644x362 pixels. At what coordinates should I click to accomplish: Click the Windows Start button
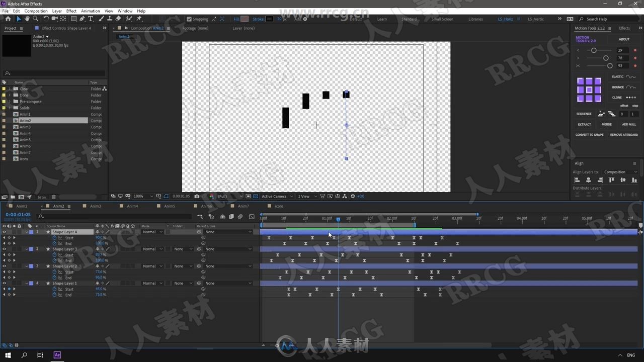point(8,355)
